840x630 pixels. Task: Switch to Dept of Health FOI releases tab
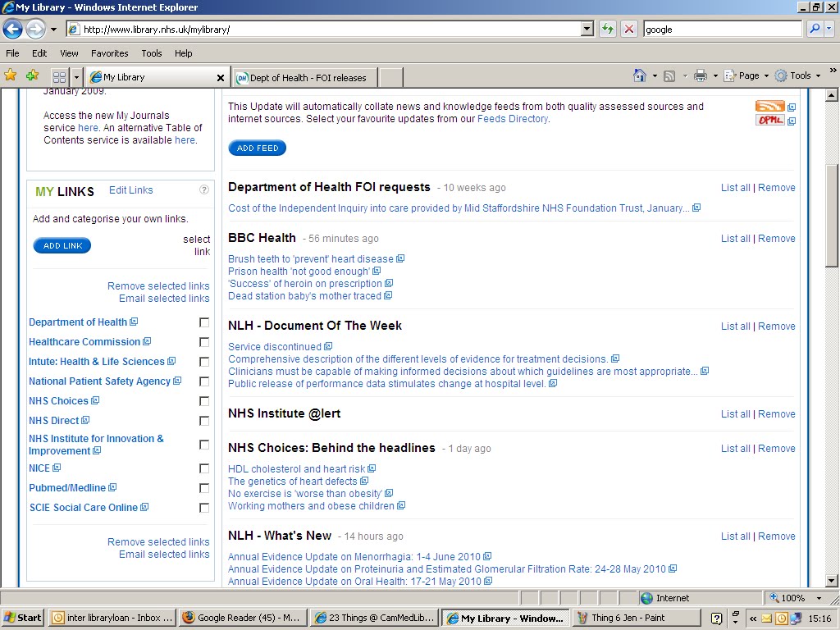(305, 78)
